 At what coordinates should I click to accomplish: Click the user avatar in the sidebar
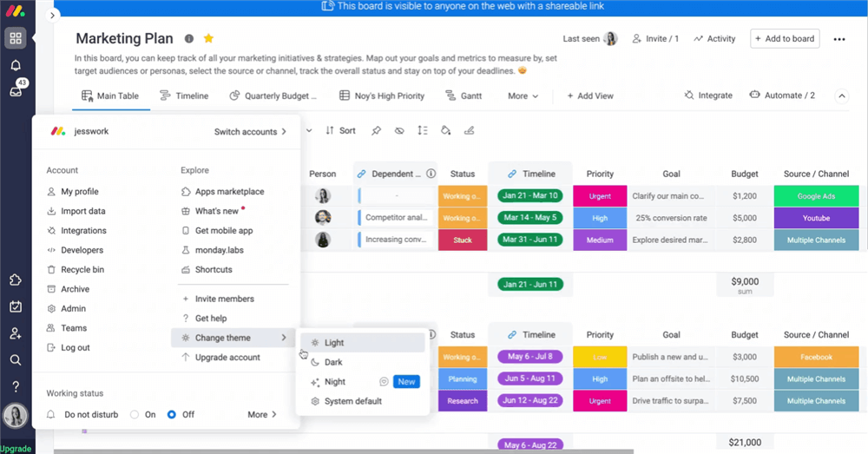16,415
